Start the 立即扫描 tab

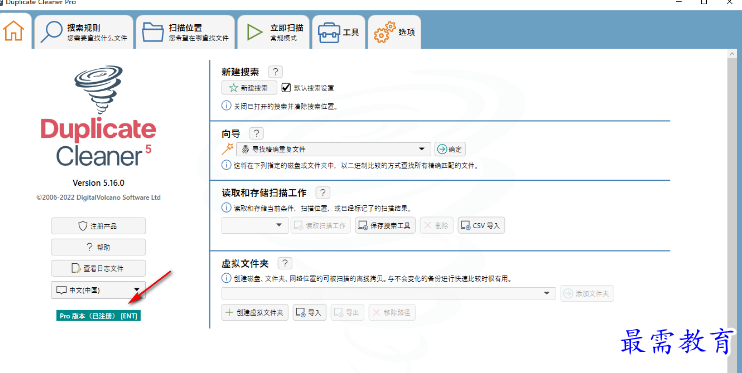274,32
